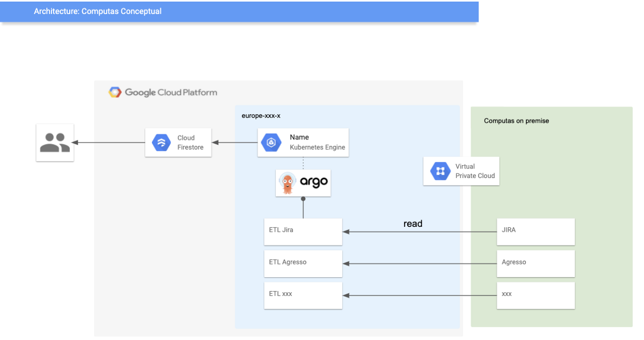
Task: Click the connector dot below Argo
Action: click(x=303, y=199)
